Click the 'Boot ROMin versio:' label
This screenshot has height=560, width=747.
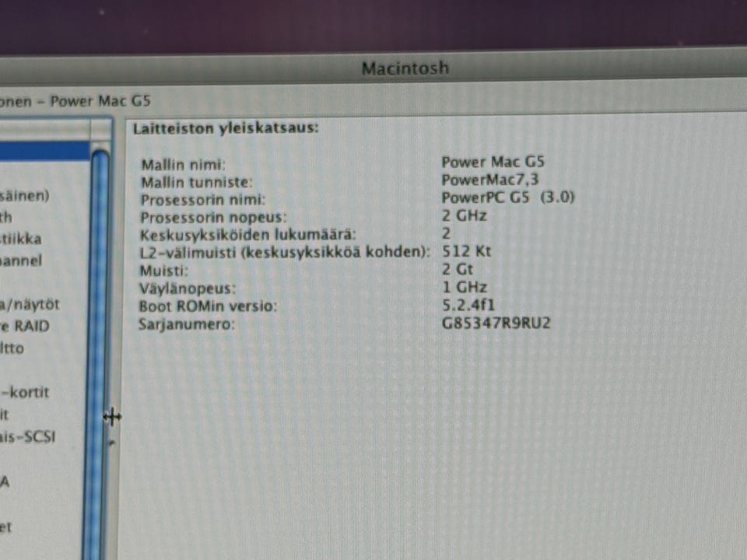click(208, 306)
